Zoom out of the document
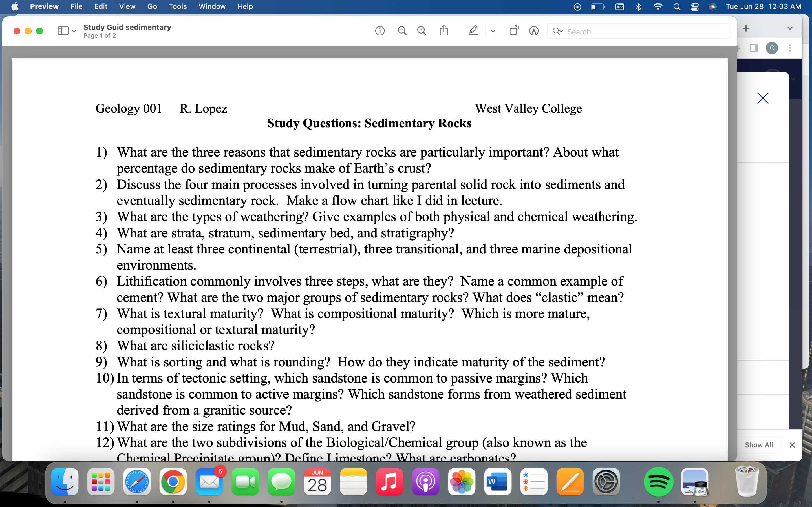The image size is (812, 507). (402, 31)
